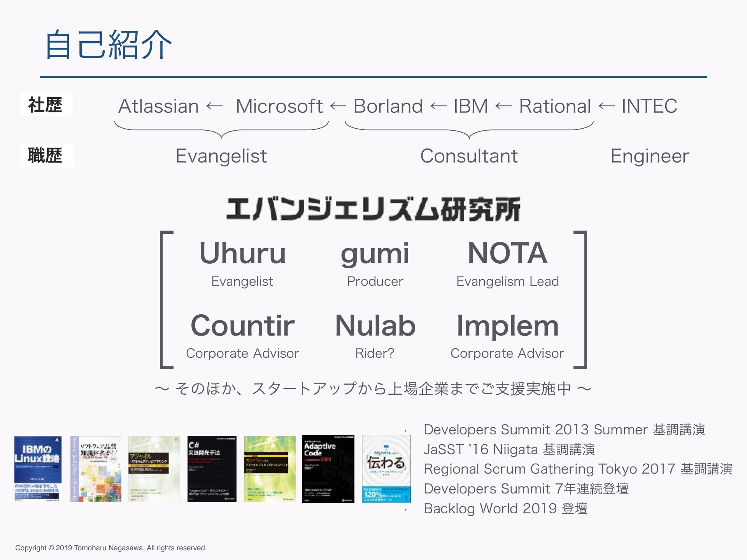Click Regional Scrum Gathering Tokyo 2017 line

pos(578,469)
